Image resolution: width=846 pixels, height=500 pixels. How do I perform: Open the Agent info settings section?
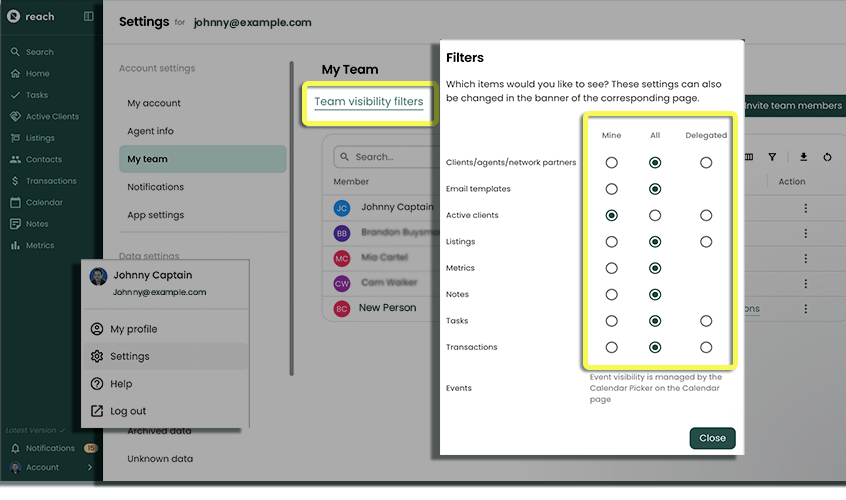(x=150, y=131)
